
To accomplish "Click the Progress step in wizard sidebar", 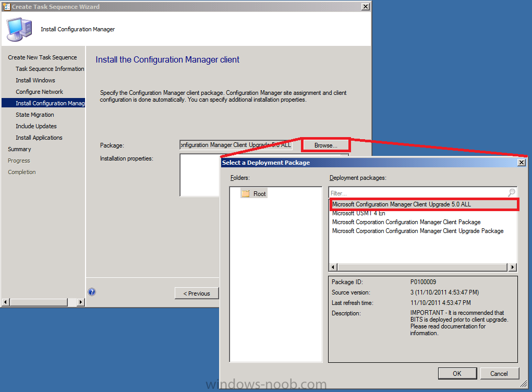I will (19, 161).
